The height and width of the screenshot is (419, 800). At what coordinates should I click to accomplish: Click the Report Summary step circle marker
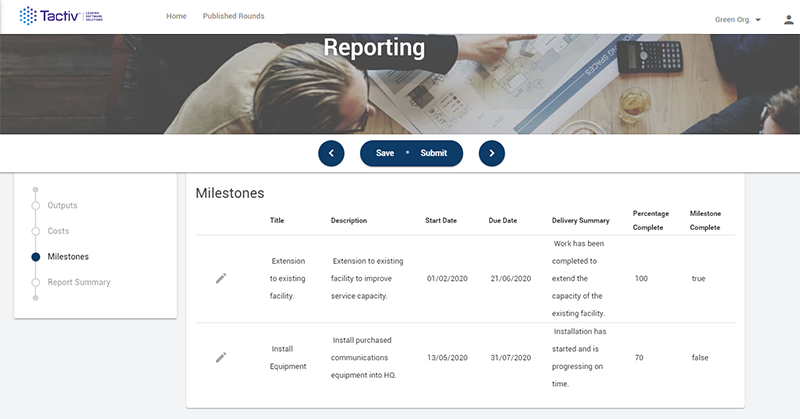(x=35, y=282)
